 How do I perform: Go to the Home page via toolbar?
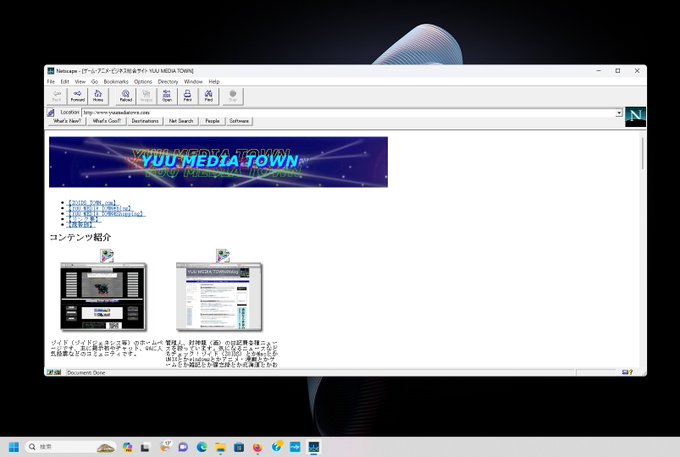click(98, 96)
